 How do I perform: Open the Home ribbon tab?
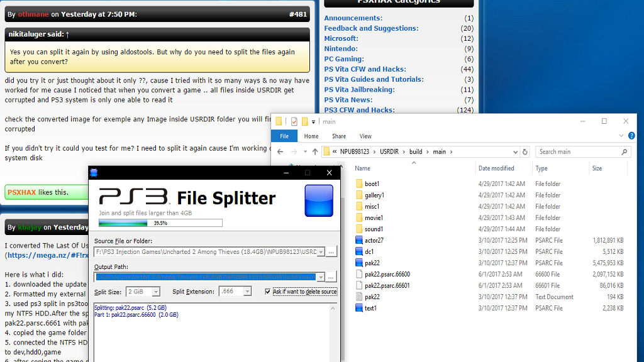pos(311,136)
